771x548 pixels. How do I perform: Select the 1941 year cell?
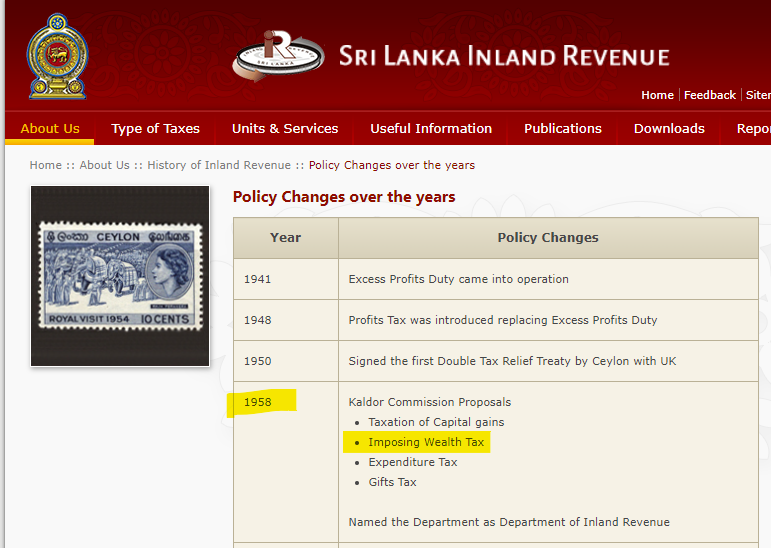(286, 279)
